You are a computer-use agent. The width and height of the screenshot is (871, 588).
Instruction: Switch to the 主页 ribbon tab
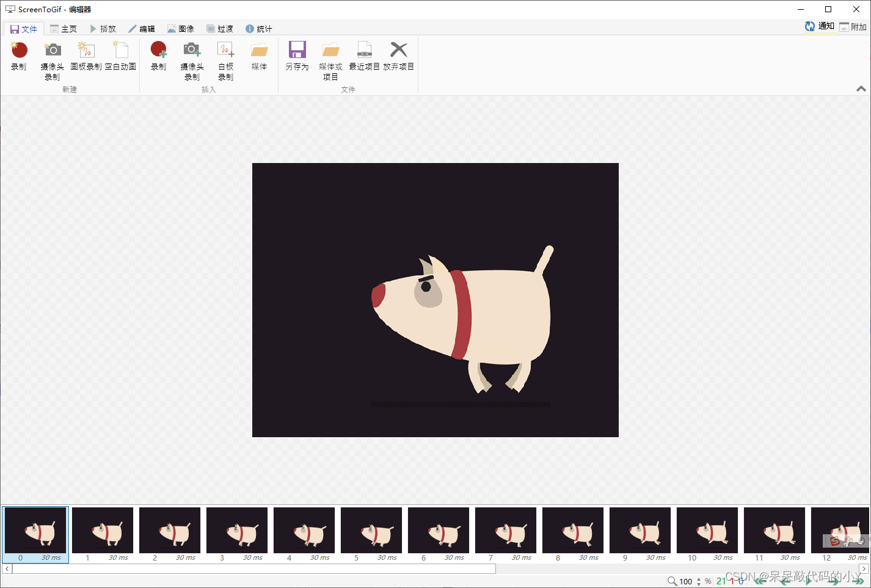[64, 29]
